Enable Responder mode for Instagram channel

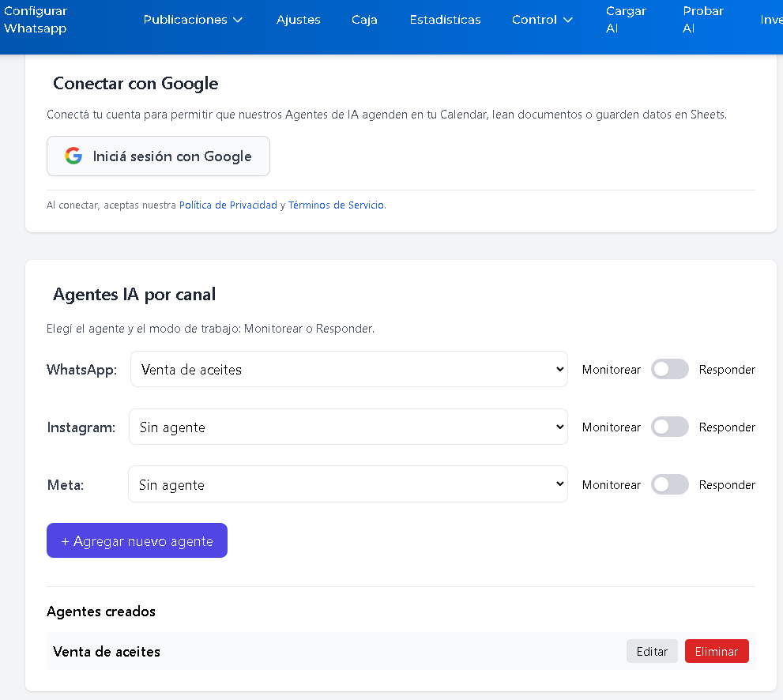point(669,427)
